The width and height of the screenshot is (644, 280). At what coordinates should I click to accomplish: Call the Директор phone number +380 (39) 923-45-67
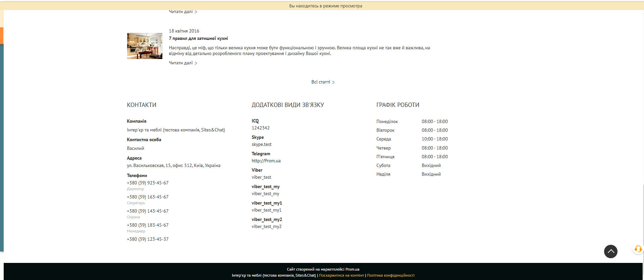click(x=148, y=183)
